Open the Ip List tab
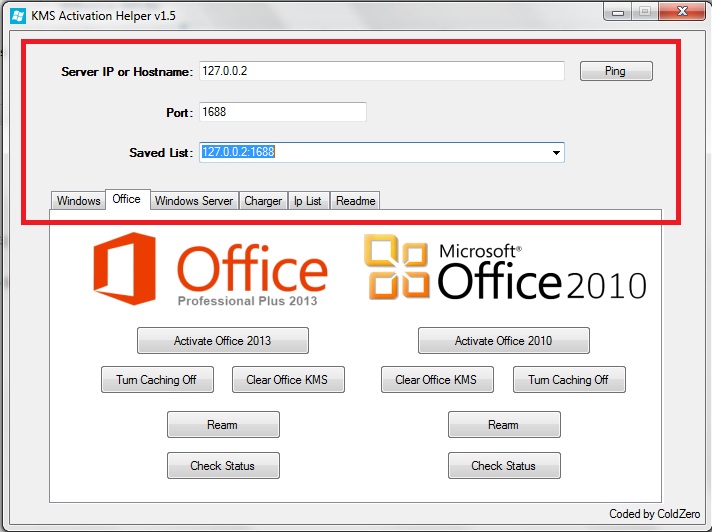Image resolution: width=712 pixels, height=532 pixels. [x=308, y=201]
